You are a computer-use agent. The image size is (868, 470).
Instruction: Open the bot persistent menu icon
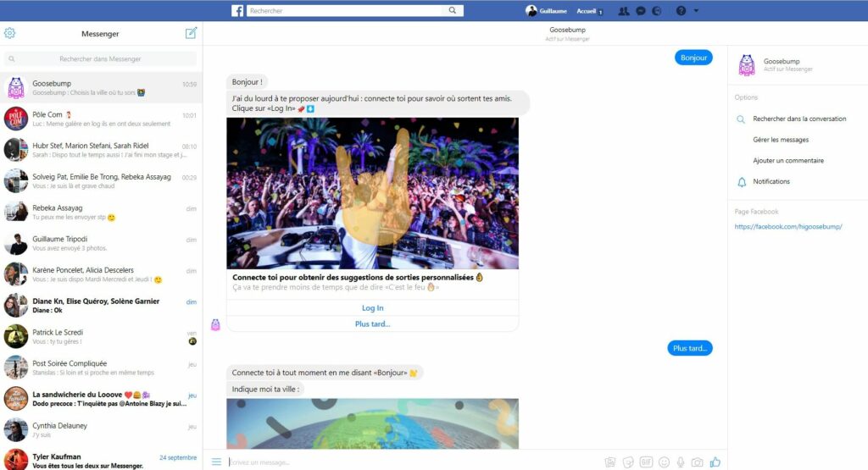[216, 462]
